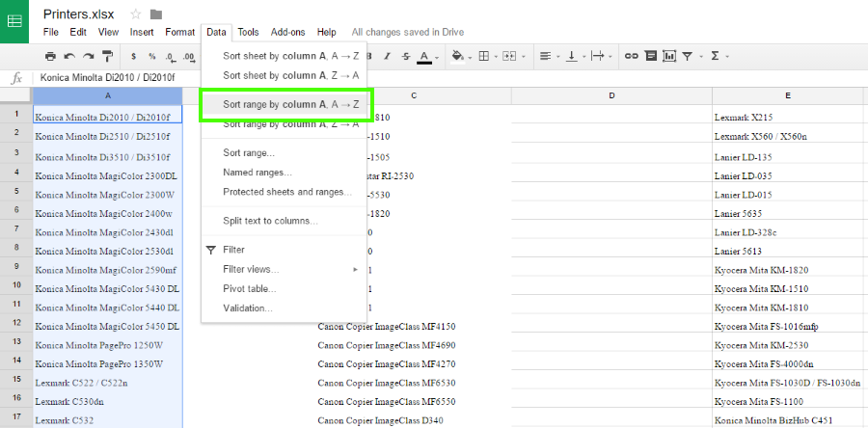
Task: Choose Sort sheet by column A, Z→A
Action: pos(284,75)
